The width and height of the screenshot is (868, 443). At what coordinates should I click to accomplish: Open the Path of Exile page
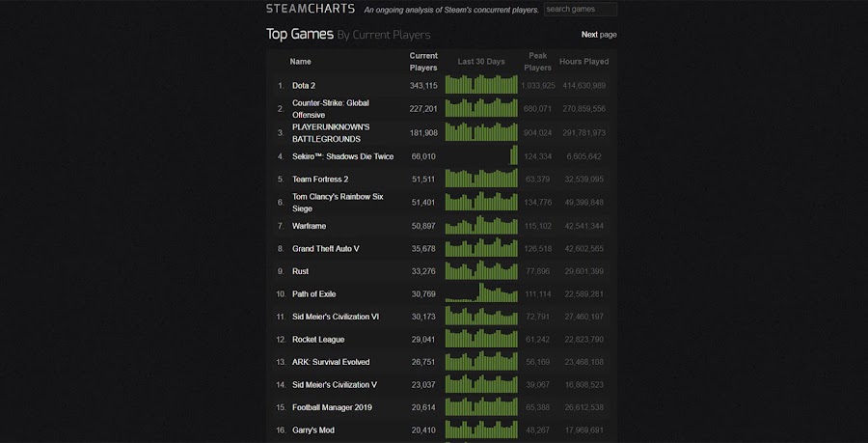[313, 294]
